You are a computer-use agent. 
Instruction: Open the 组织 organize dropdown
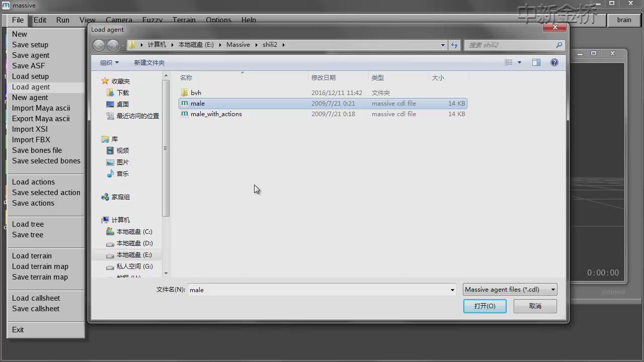coord(109,62)
